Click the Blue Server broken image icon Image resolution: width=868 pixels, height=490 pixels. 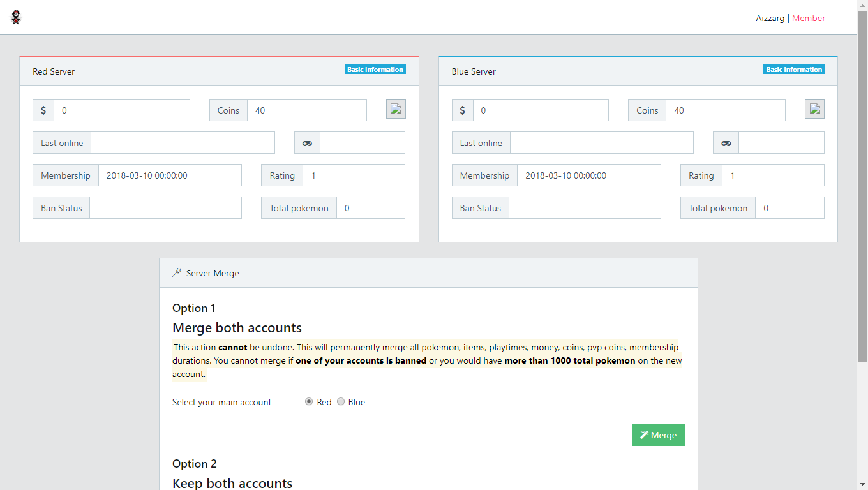coord(814,109)
